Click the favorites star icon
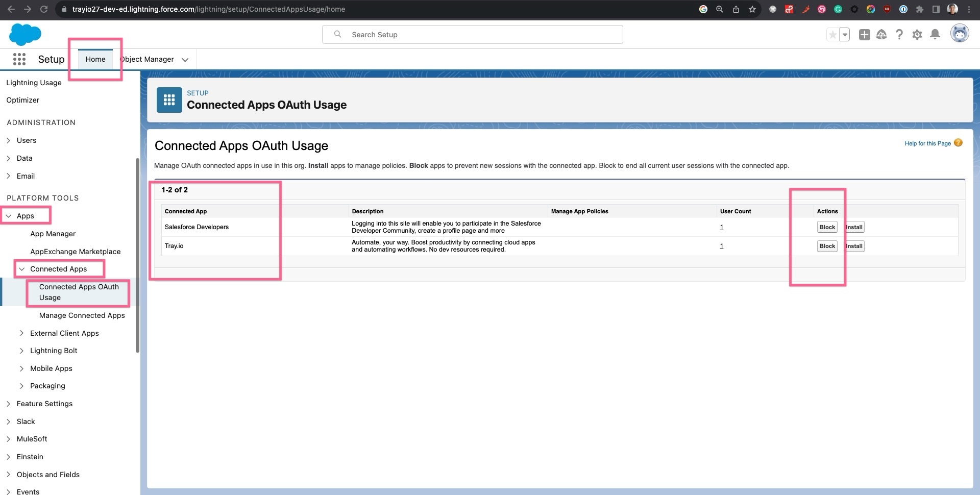 click(833, 35)
